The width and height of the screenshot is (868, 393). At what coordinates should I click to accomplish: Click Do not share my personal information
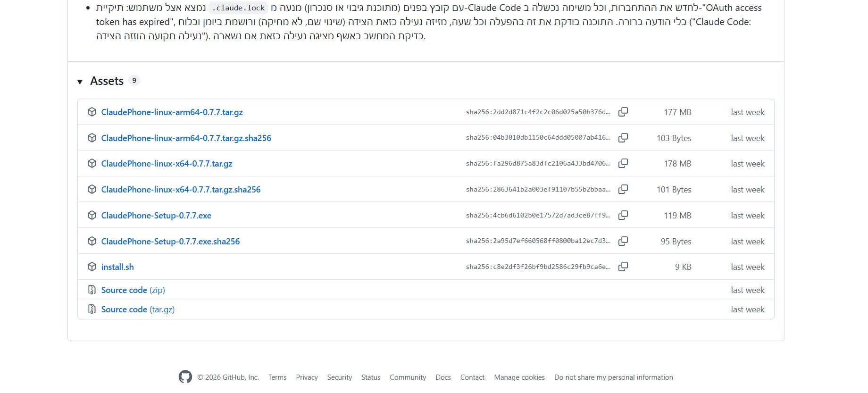point(614,377)
